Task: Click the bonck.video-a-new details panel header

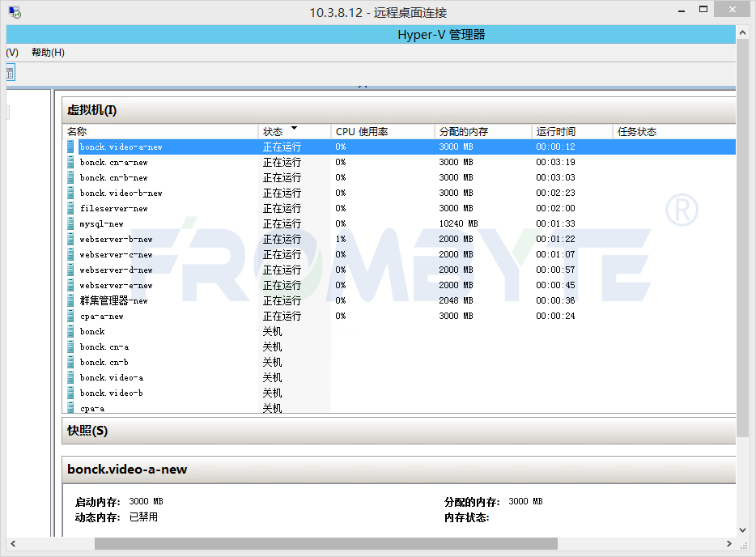Action: pos(399,470)
